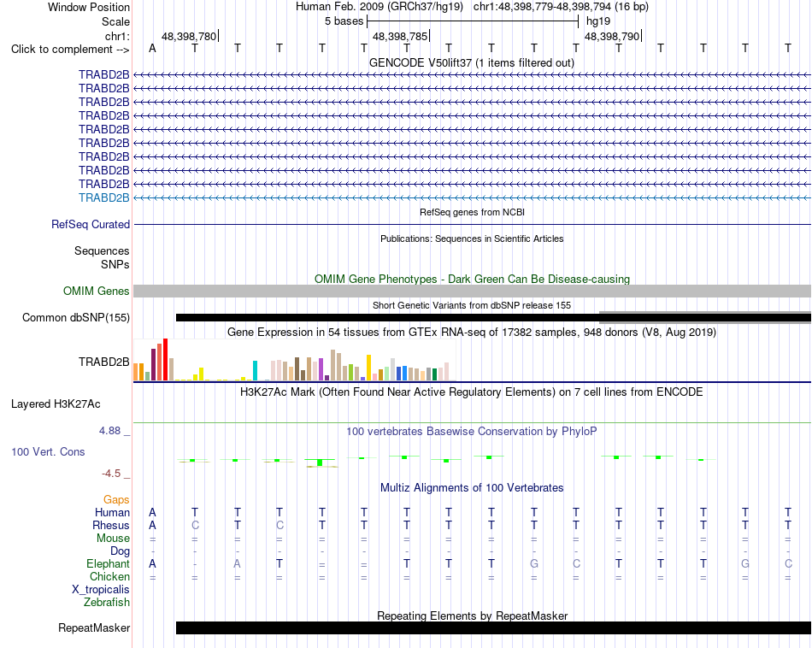This screenshot has width=812, height=648.
Task: Open the 'RefSeq genes from NCBI' title
Action: coord(472,212)
